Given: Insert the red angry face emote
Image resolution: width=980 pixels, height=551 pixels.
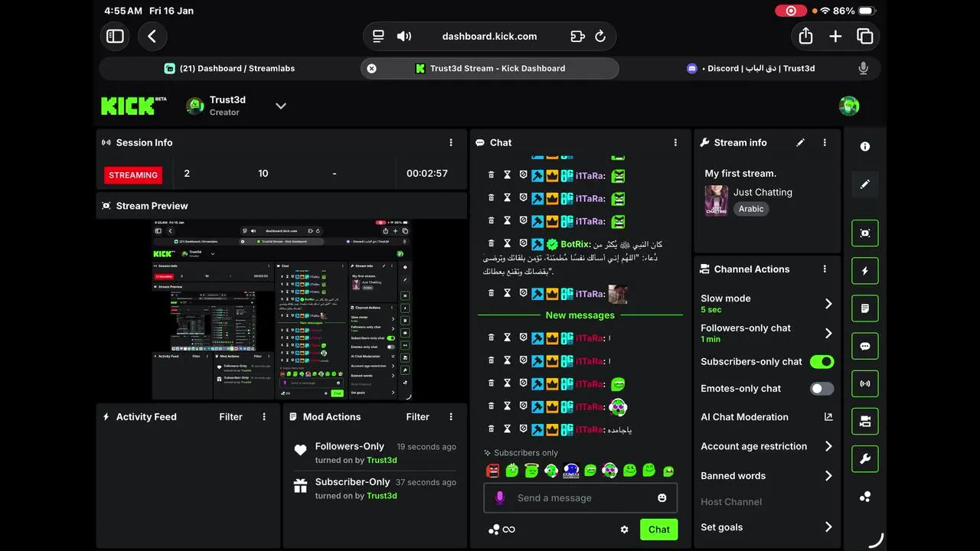Looking at the screenshot, I should click(493, 470).
